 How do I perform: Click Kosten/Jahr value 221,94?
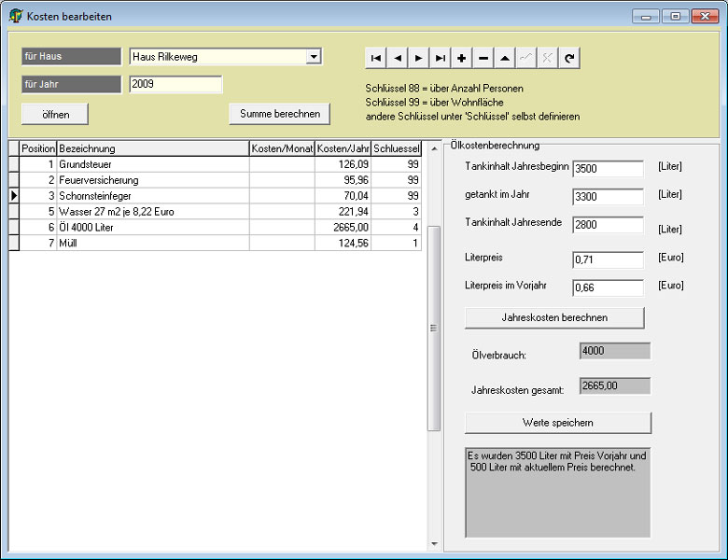click(x=343, y=212)
